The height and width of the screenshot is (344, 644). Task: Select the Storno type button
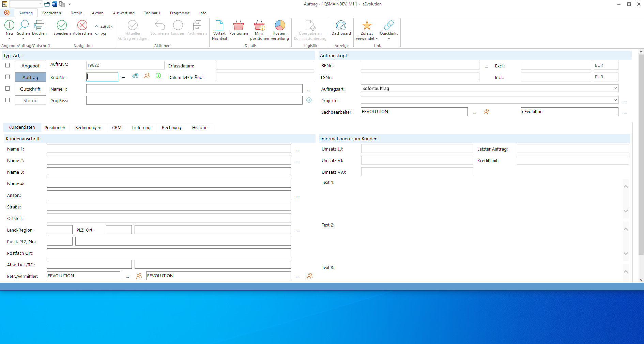[31, 100]
